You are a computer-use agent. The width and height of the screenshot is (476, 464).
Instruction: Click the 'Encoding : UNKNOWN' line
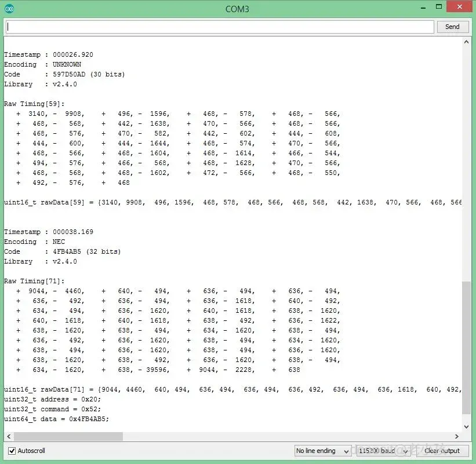[42, 64]
